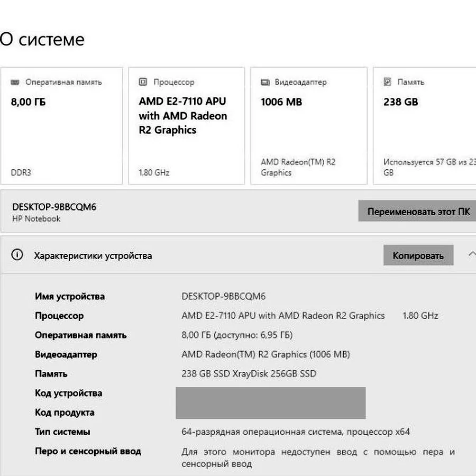Click the Характеристики устройства header text
This screenshot has width=476, height=476.
[x=93, y=256]
